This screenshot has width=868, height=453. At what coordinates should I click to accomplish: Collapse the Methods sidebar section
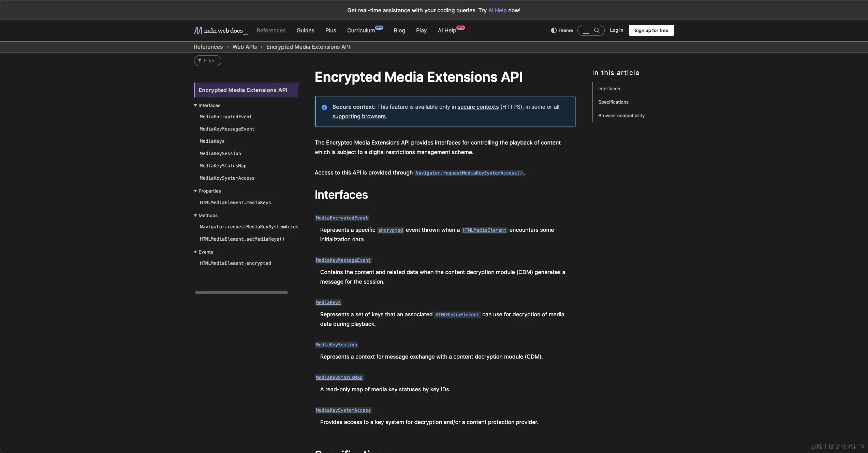point(195,216)
